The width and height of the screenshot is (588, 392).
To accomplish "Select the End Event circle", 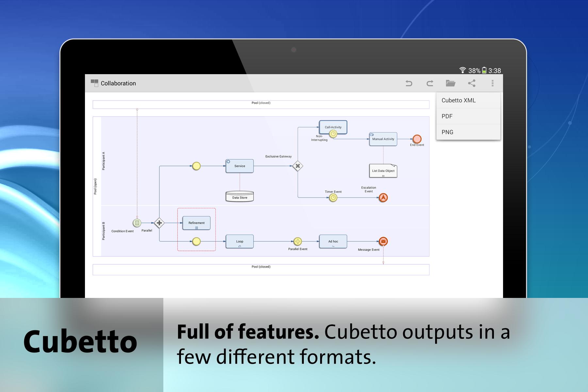I will click(x=417, y=139).
